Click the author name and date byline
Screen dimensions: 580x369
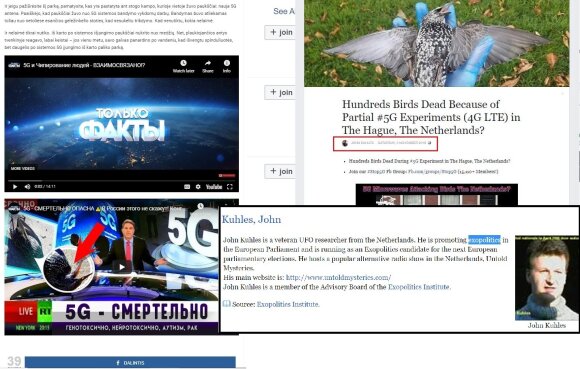pyautogui.click(x=390, y=143)
